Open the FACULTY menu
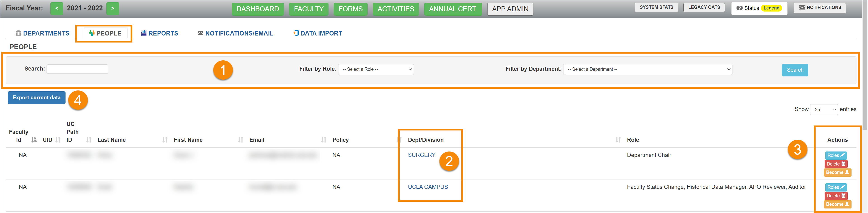The height and width of the screenshot is (213, 868). coord(308,9)
